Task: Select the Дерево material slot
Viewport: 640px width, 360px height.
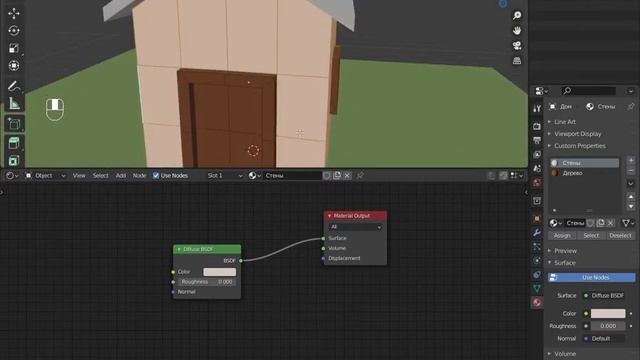Action: click(x=584, y=173)
